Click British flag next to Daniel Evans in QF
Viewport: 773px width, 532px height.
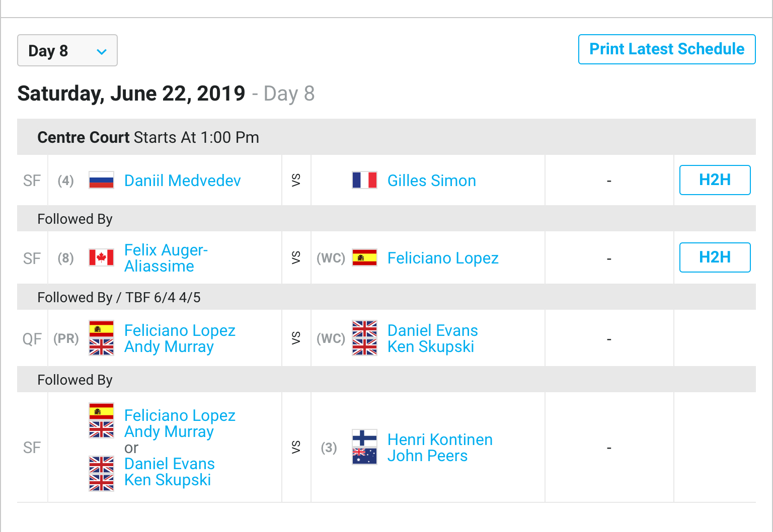(x=364, y=329)
